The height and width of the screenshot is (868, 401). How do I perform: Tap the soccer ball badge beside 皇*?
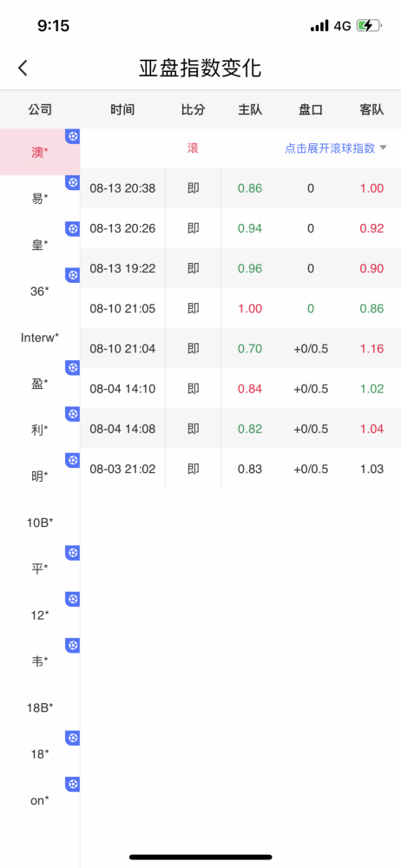(73, 228)
